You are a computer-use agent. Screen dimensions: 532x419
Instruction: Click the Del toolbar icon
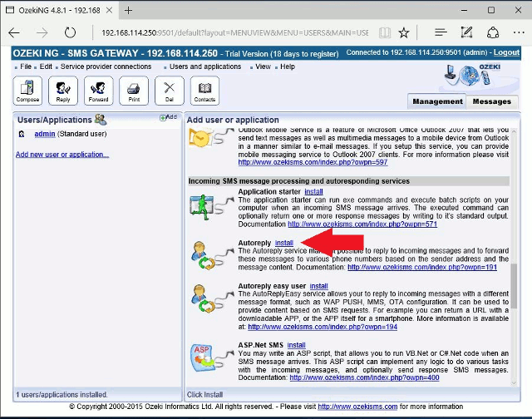click(170, 91)
